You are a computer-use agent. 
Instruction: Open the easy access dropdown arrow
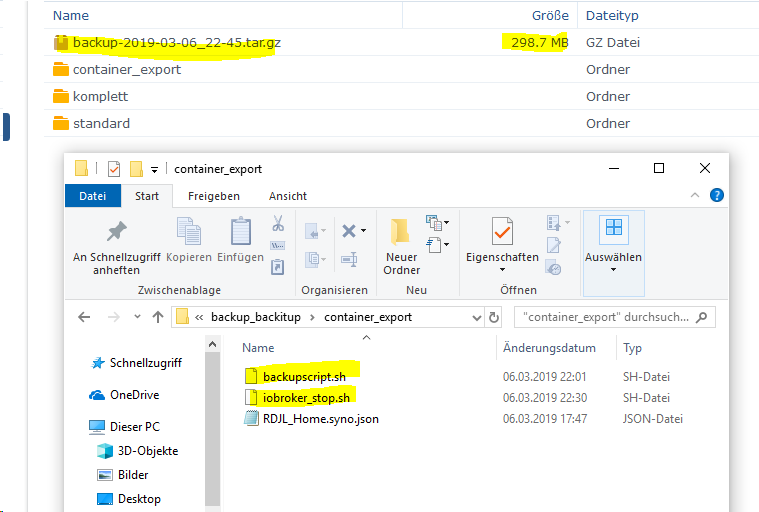point(446,244)
